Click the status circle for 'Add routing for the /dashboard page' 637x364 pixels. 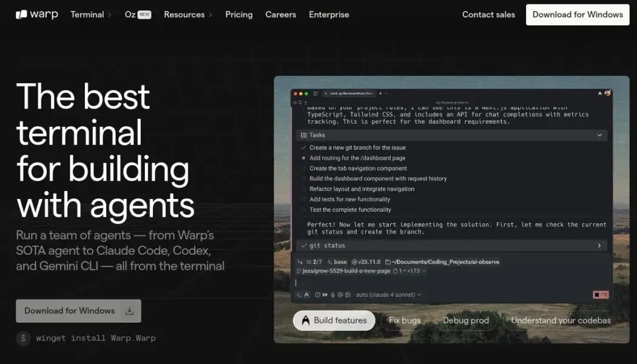303,158
